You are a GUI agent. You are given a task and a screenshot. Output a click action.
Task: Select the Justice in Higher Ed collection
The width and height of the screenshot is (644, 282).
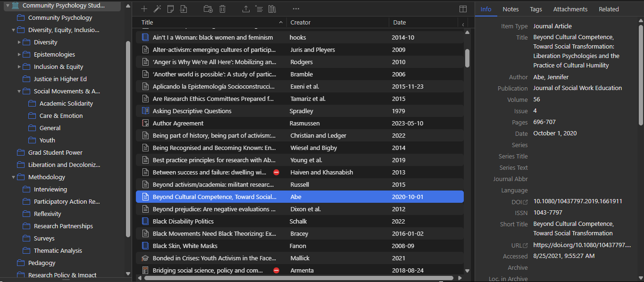click(x=60, y=79)
